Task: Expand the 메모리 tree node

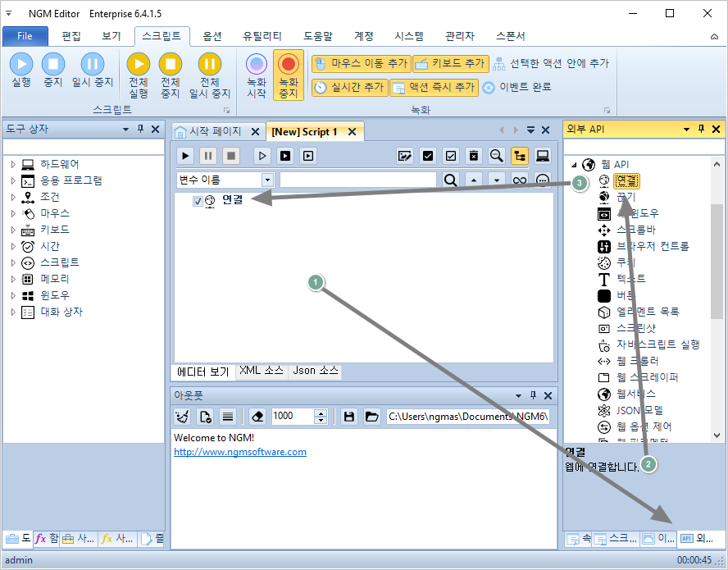Action: coord(13,279)
